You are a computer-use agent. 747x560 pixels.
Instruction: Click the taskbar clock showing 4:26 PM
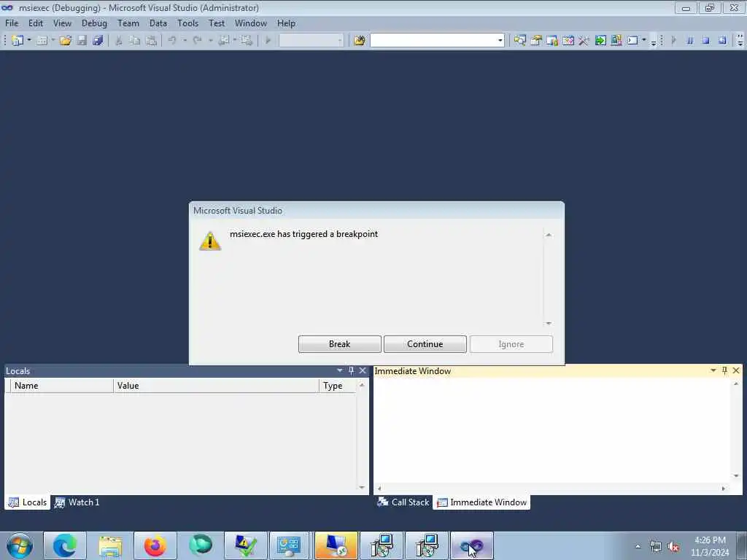[710, 546]
